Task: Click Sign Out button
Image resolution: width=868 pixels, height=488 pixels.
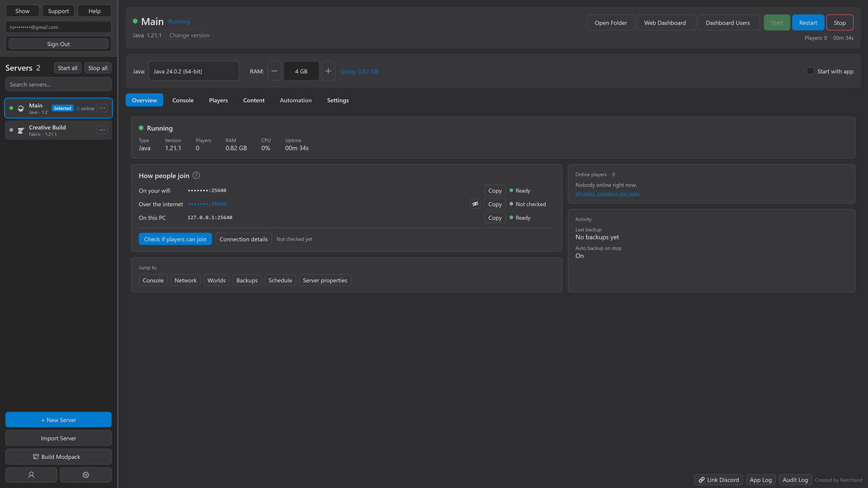Action: [59, 44]
